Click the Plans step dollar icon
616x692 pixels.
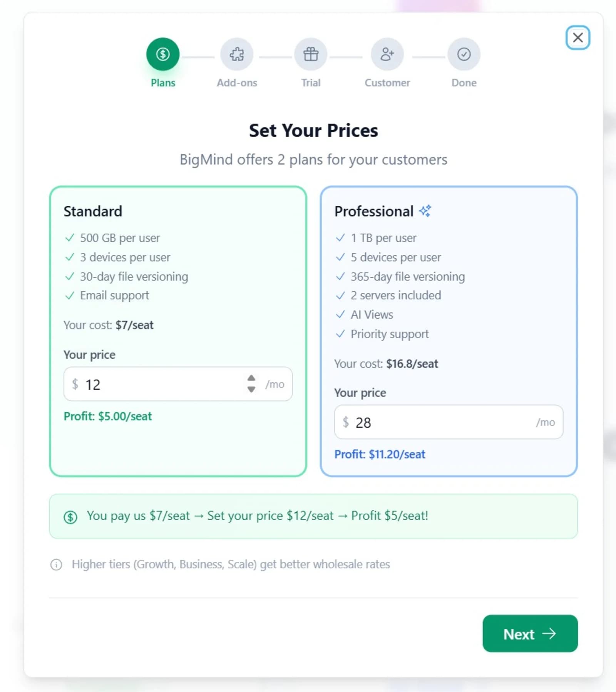[x=162, y=54]
